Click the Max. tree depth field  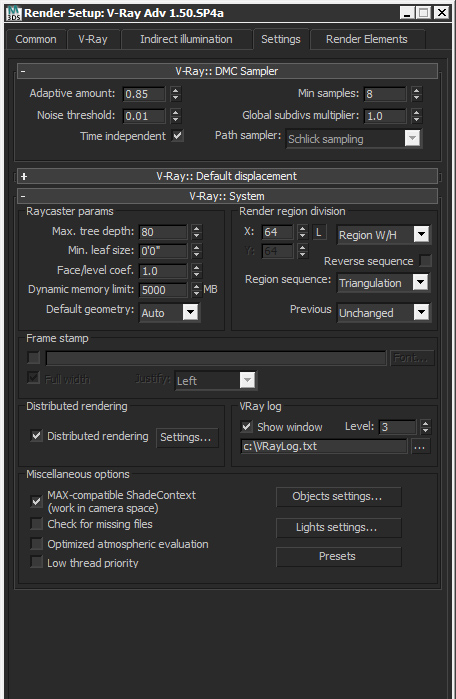tap(163, 232)
